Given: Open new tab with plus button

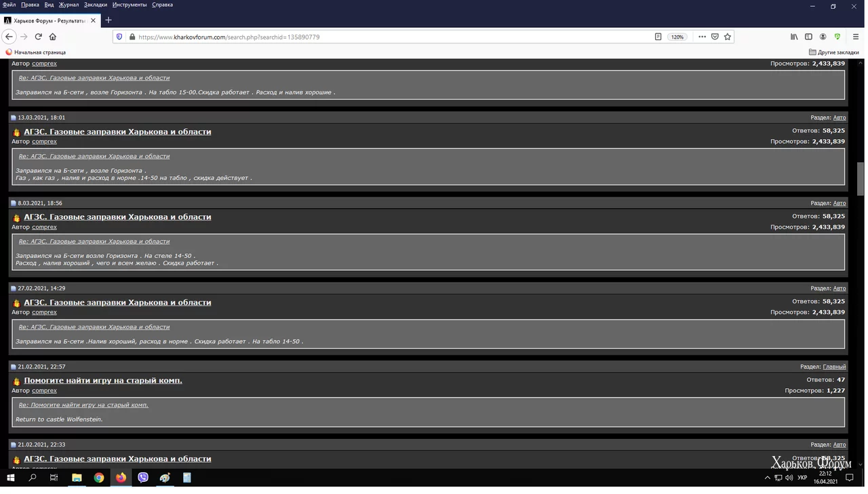Looking at the screenshot, I should (x=108, y=20).
